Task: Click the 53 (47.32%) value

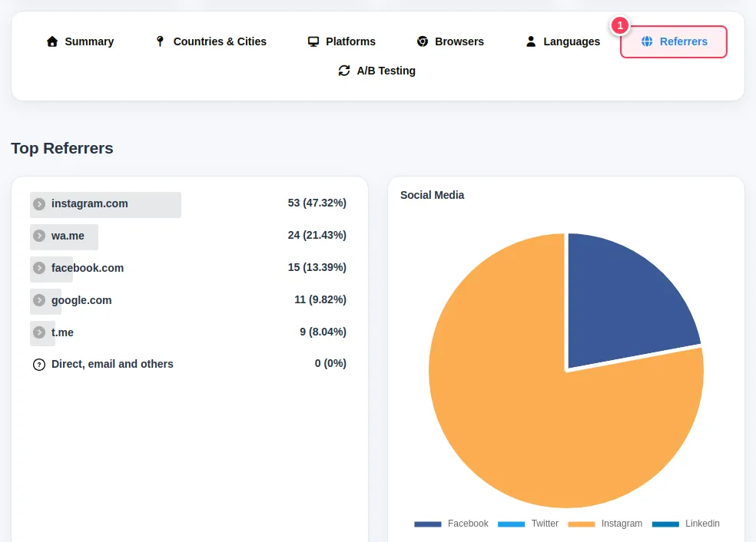Action: coord(317,203)
